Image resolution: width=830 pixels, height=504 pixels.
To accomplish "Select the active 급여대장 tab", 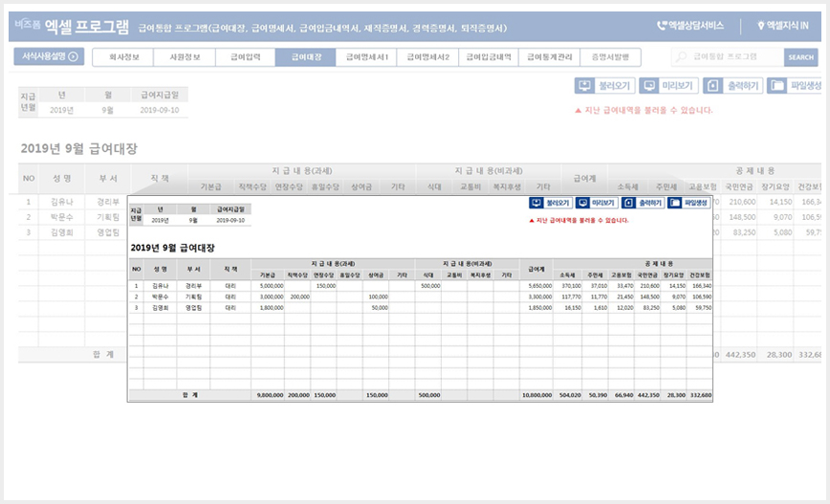I will (x=305, y=57).
